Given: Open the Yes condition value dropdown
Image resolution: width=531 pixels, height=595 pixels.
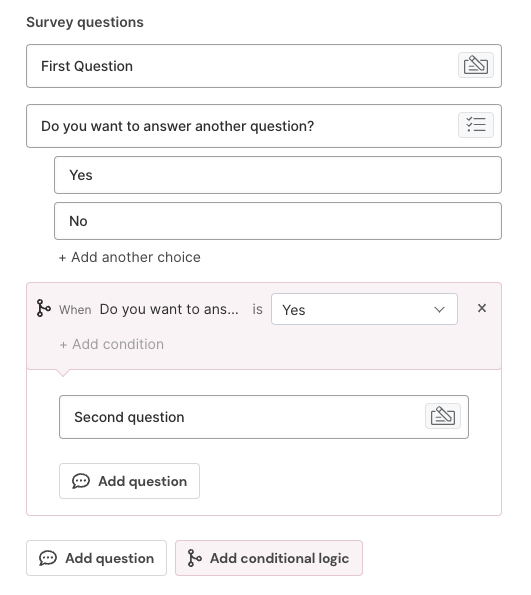Looking at the screenshot, I should tap(364, 309).
